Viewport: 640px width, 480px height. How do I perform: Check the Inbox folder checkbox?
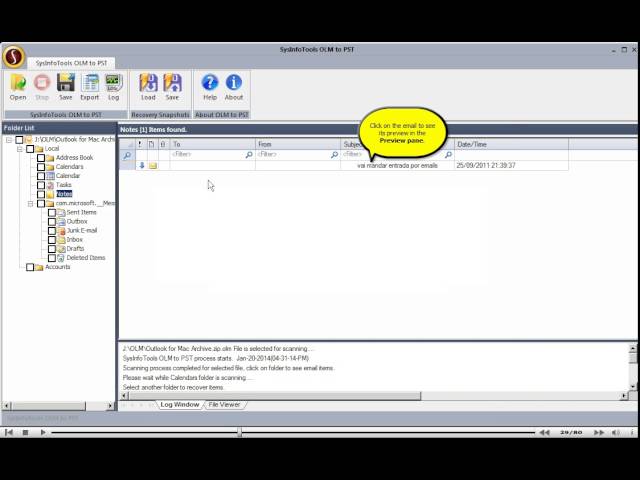pos(52,240)
